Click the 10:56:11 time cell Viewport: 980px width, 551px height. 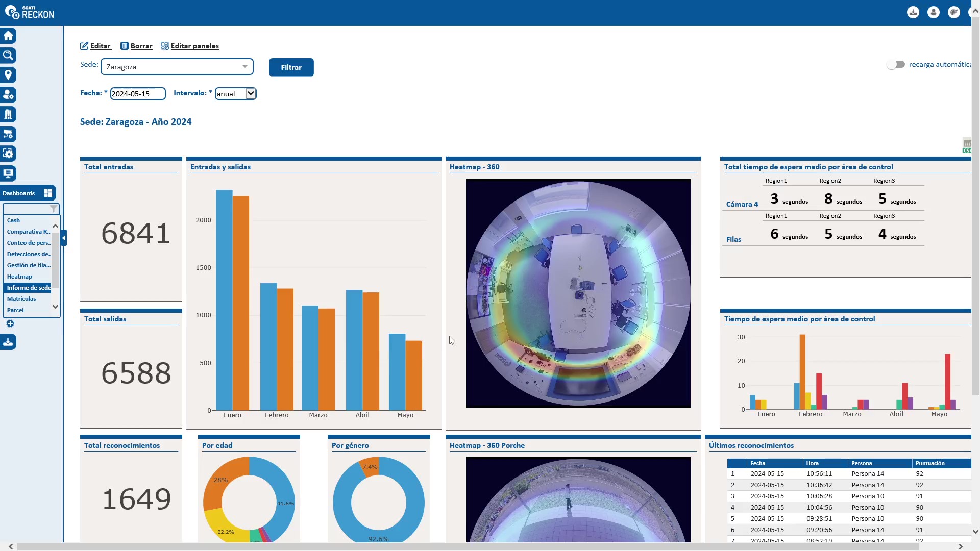pos(819,474)
